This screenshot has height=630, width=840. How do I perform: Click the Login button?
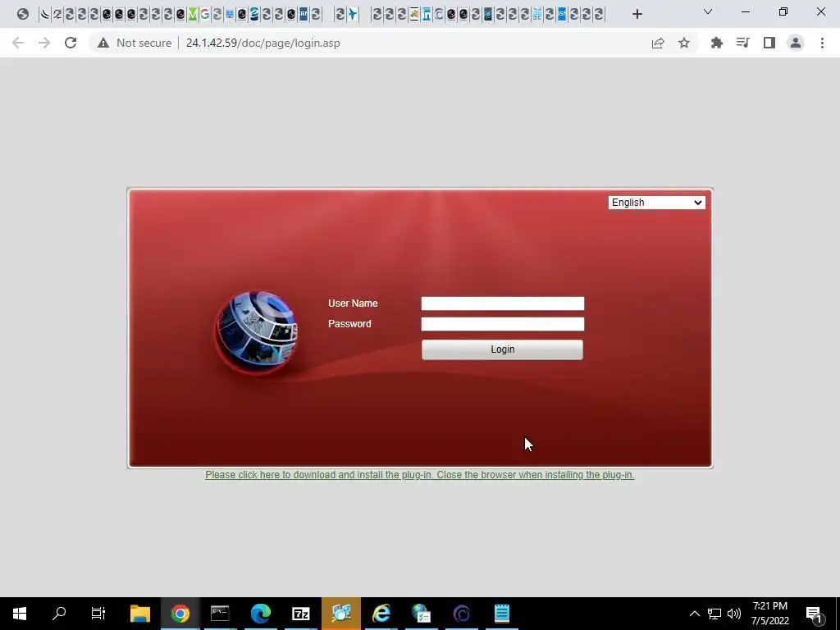click(502, 349)
